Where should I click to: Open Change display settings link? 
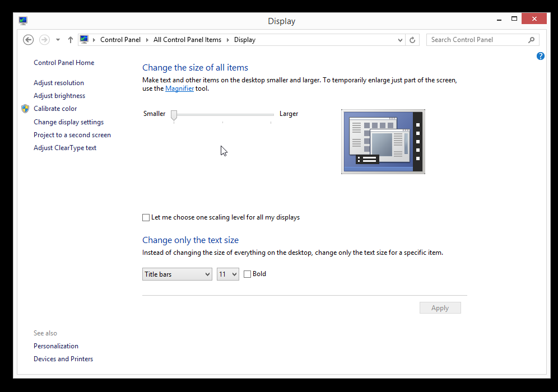69,122
